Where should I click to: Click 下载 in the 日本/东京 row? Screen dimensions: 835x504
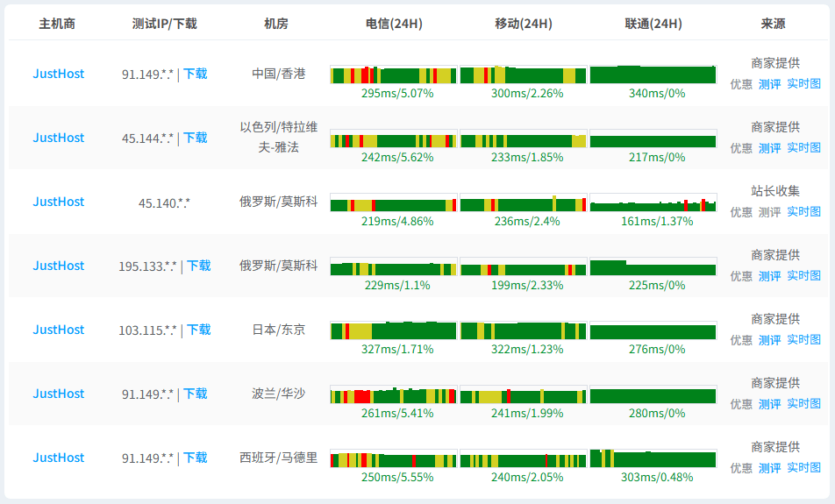[199, 330]
